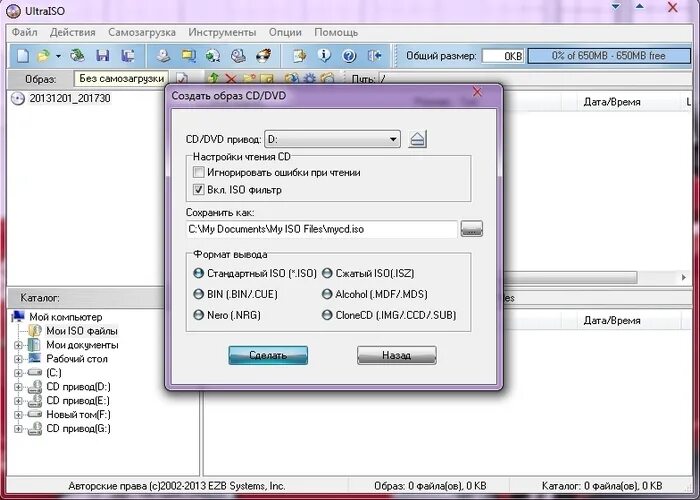Open the CD/DVD привод drive dropdown
The image size is (700, 500).
click(x=333, y=139)
